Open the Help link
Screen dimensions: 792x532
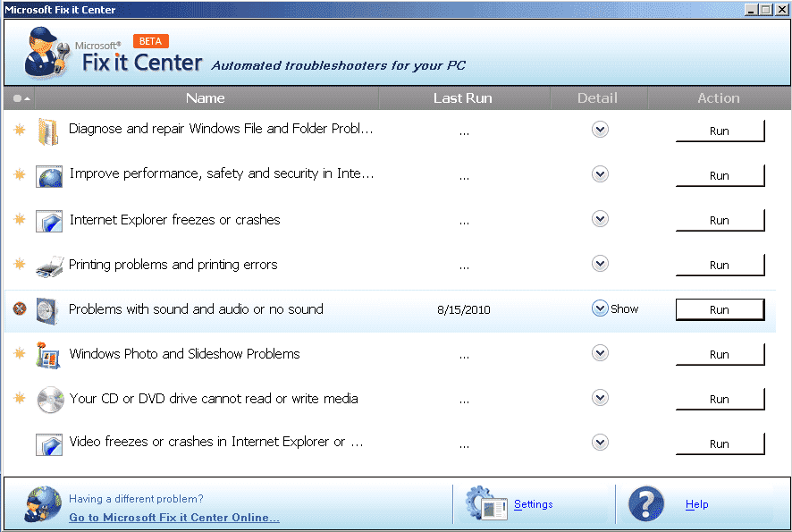(697, 504)
